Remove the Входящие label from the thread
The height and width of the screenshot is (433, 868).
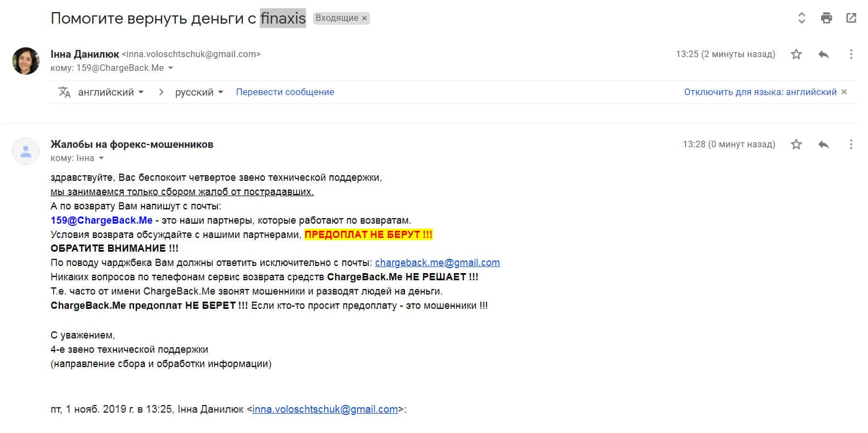[364, 18]
